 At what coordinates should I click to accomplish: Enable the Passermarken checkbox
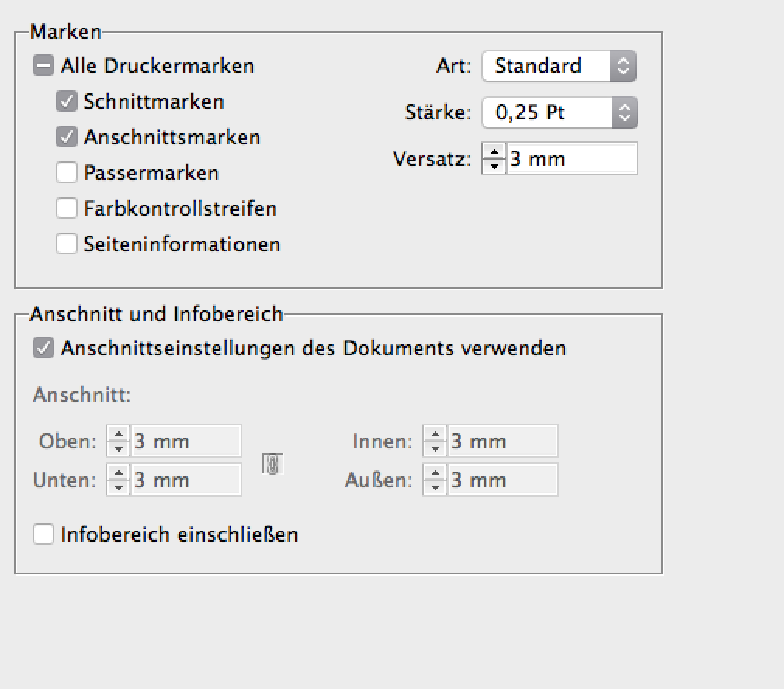pos(66,173)
